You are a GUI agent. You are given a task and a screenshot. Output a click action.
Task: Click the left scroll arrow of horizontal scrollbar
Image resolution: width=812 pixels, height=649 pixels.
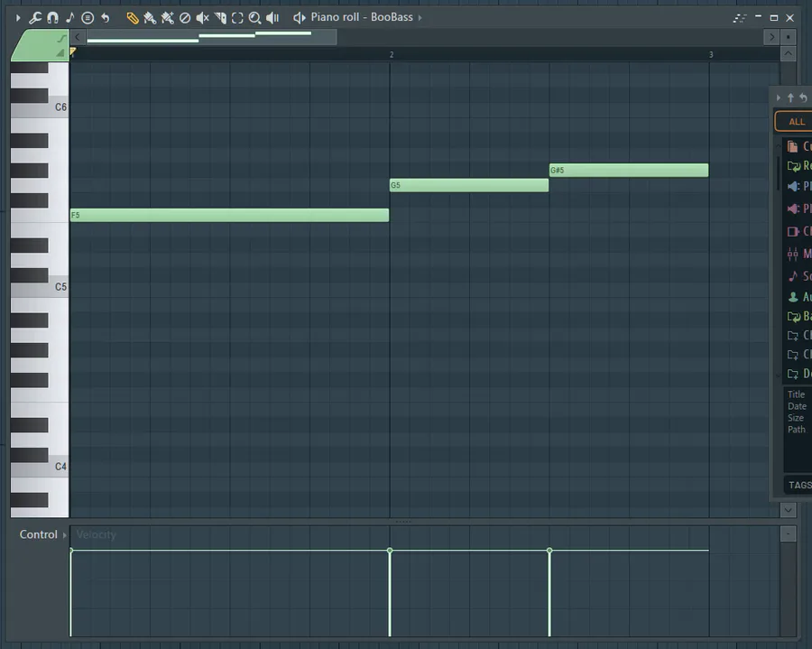coord(78,37)
